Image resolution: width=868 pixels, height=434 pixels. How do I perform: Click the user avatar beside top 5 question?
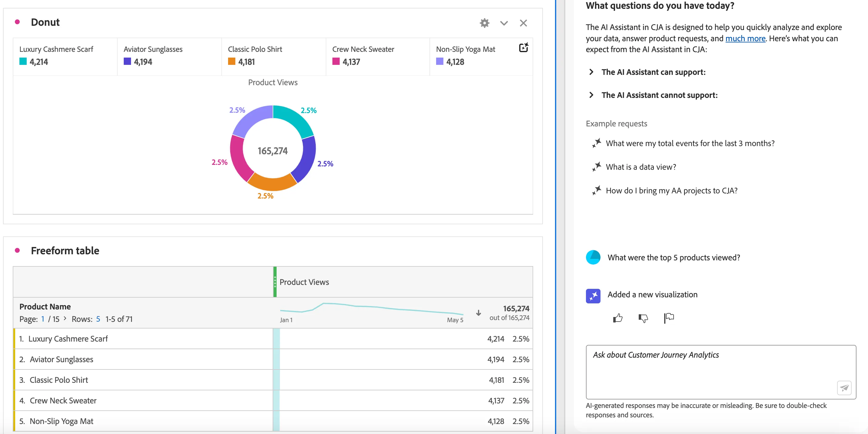click(593, 257)
